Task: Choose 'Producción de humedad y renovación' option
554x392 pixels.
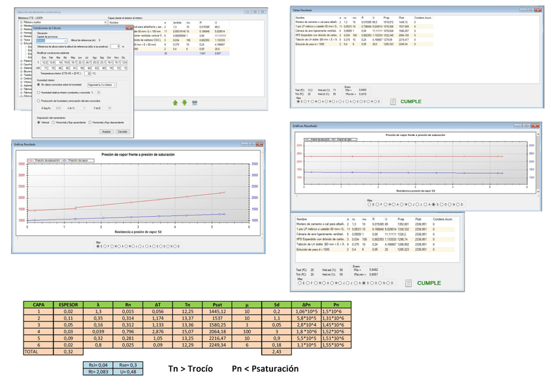Action: point(39,101)
